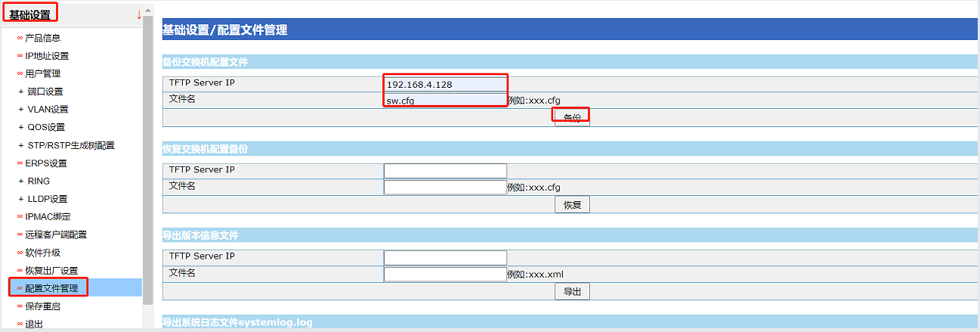Open 恢复出厂设置 page
Screen dimensions: 980x332
tap(51, 271)
